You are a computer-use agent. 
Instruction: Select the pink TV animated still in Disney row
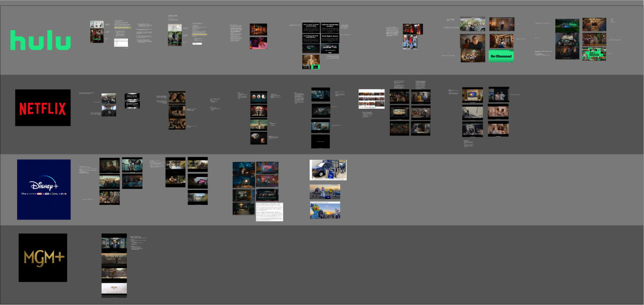pyautogui.click(x=267, y=168)
